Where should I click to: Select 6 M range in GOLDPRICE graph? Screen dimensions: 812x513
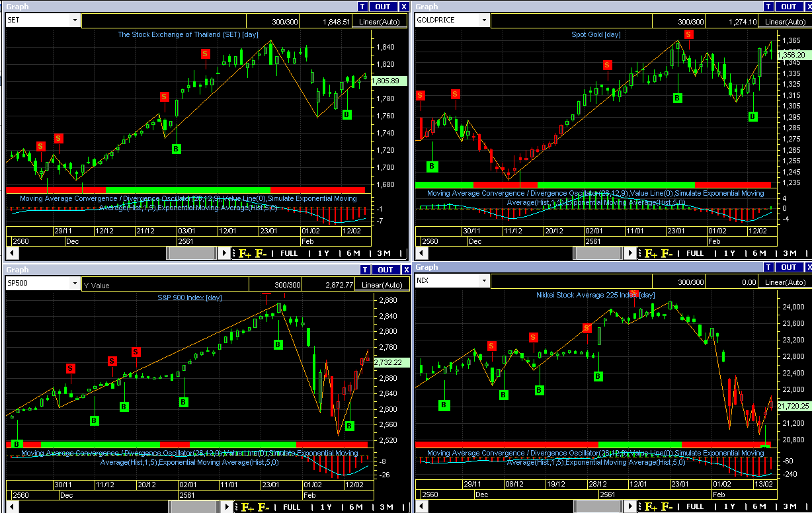click(760, 253)
